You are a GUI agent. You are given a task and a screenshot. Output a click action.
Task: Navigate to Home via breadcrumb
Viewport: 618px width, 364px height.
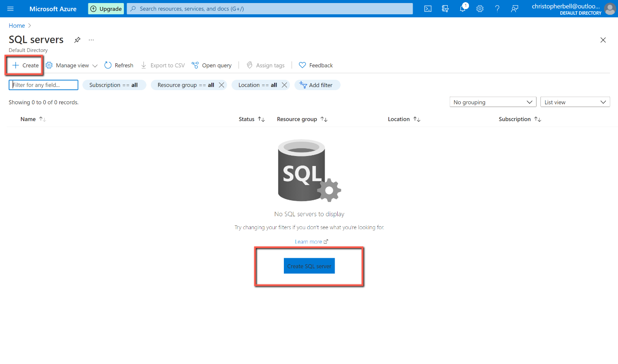click(16, 25)
